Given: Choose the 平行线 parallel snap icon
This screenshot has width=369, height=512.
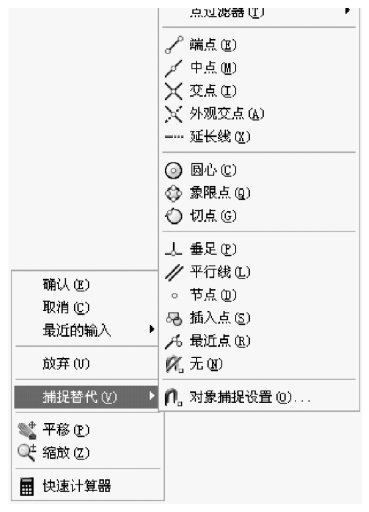Looking at the screenshot, I should click(174, 272).
